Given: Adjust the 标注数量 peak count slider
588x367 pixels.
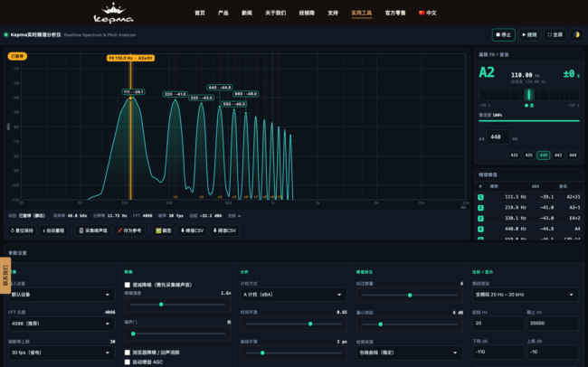Looking at the screenshot, I should point(410,295).
